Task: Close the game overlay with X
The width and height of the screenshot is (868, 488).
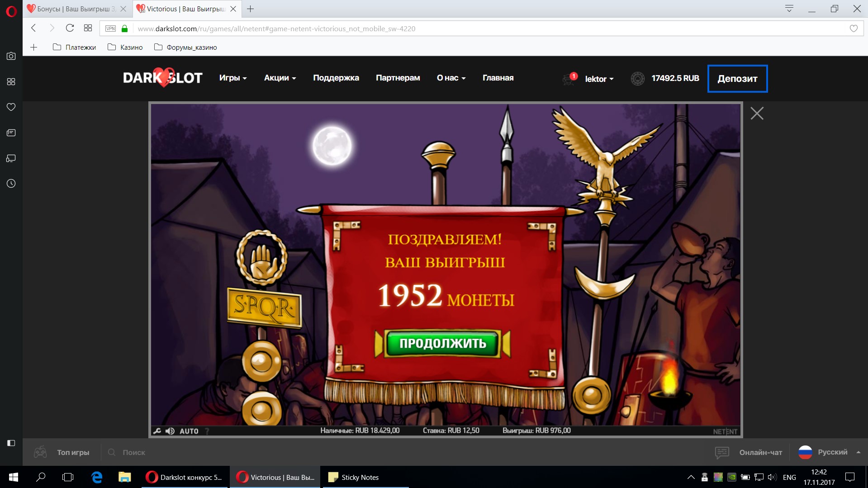Action: (757, 113)
